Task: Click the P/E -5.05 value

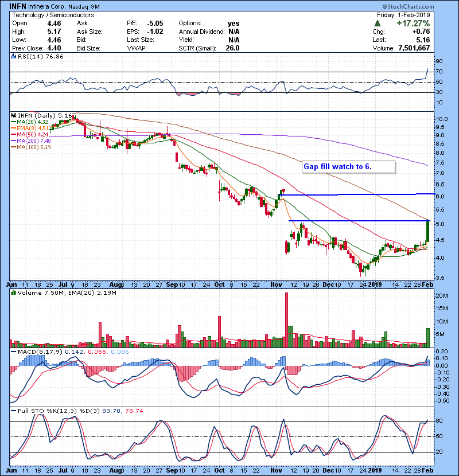Action: [x=155, y=24]
